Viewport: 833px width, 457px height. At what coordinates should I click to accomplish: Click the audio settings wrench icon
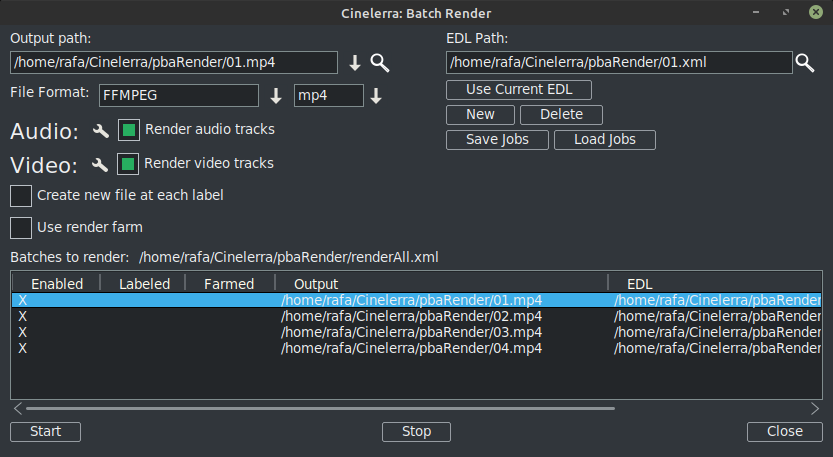100,130
